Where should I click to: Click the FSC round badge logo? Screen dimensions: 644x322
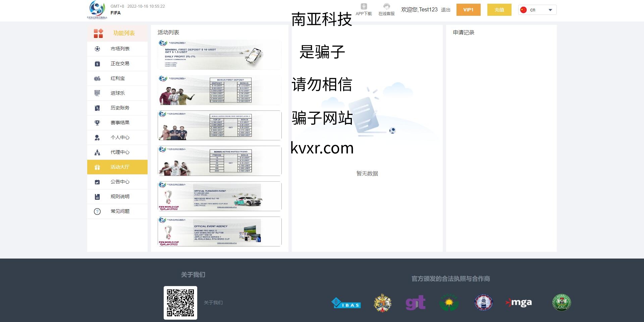pos(483,303)
